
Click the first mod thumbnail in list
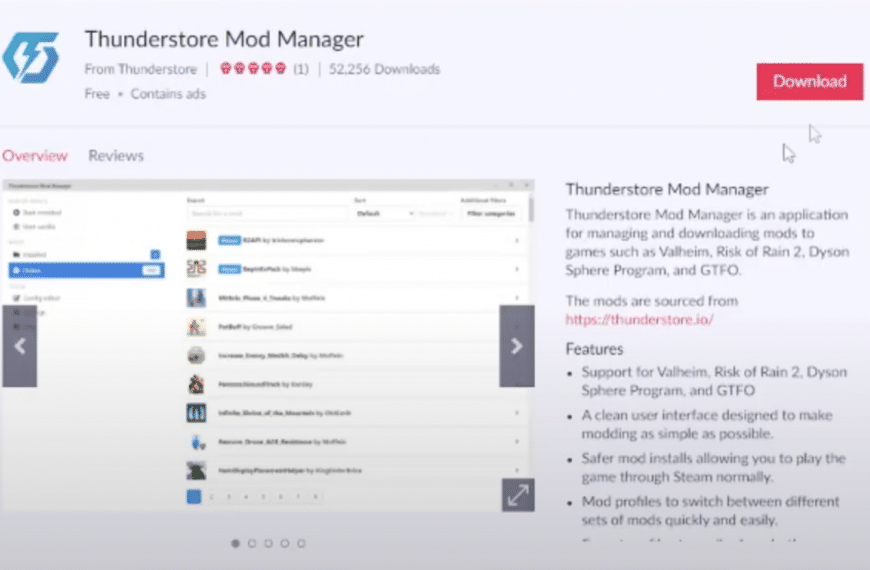196,240
